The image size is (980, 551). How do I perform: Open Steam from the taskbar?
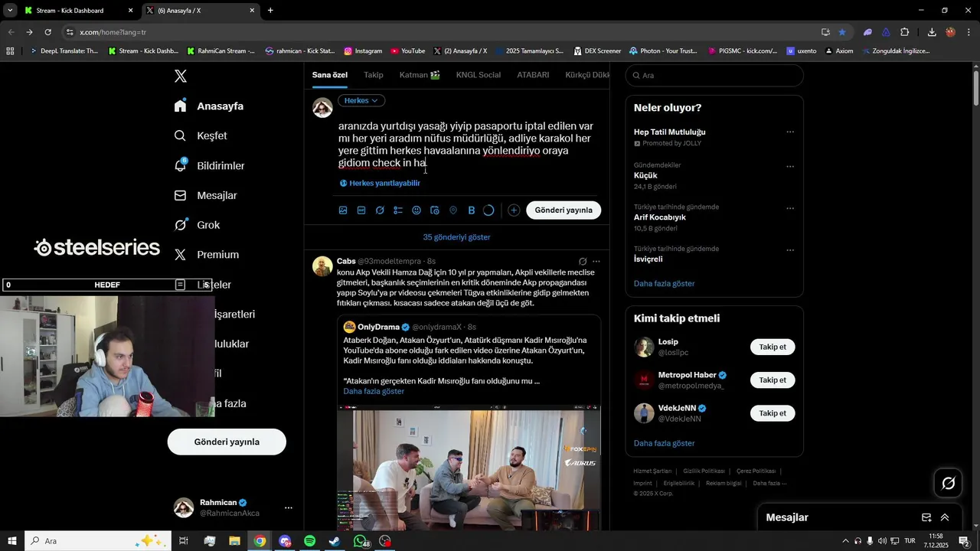tap(335, 541)
